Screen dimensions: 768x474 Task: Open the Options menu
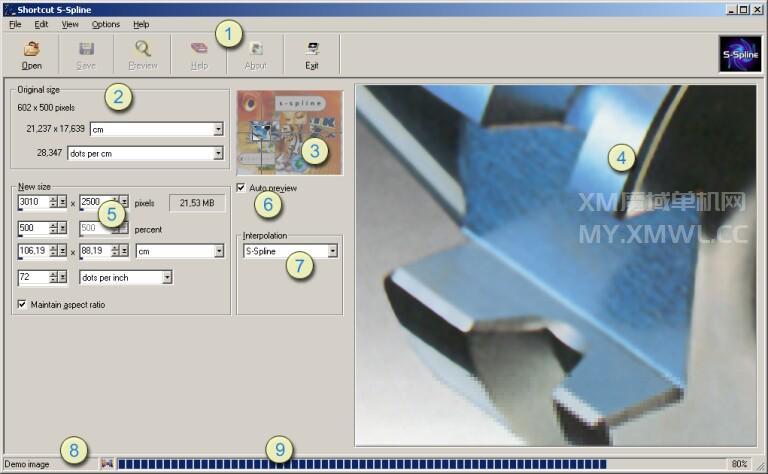point(105,23)
